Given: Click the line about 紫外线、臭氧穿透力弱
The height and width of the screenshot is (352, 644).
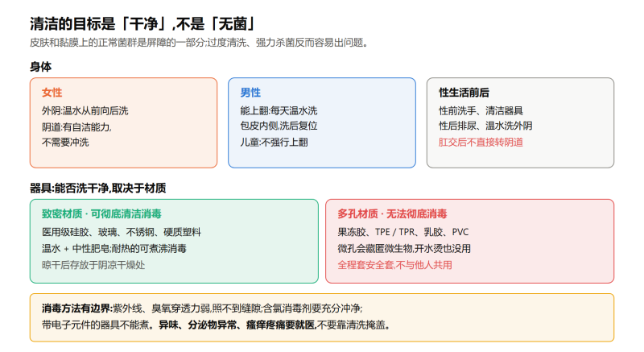Looking at the screenshot, I should (x=237, y=308).
